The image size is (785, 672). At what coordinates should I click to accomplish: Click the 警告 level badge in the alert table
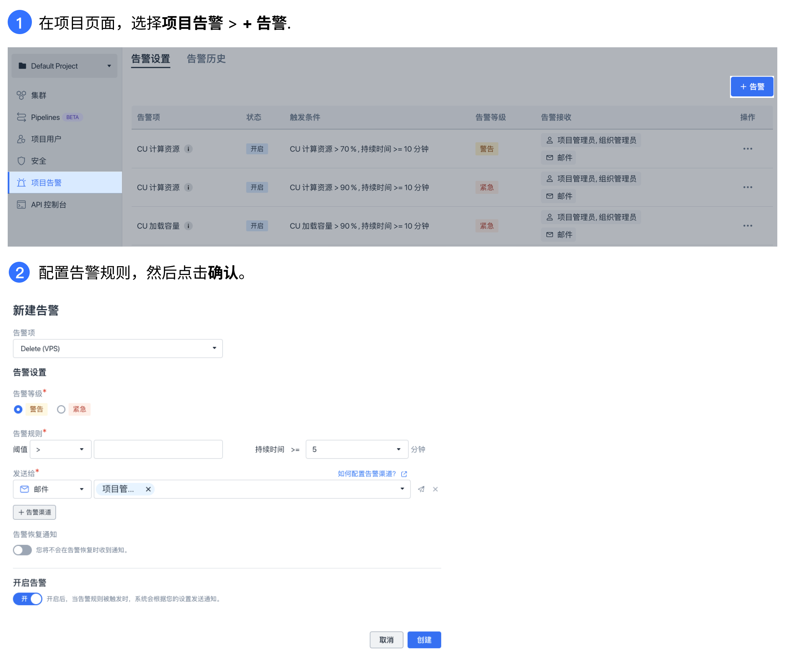[486, 149]
